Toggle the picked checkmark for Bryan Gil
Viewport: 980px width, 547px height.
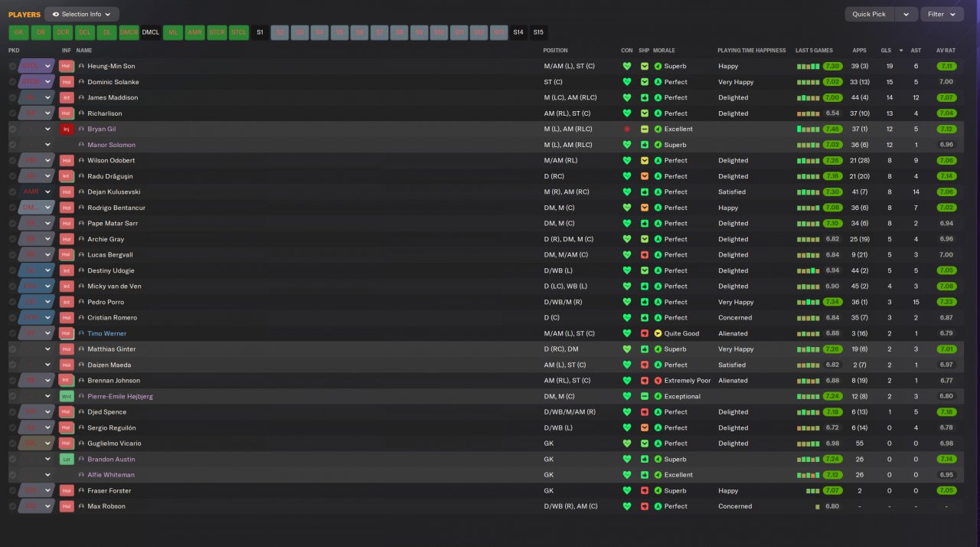12,129
